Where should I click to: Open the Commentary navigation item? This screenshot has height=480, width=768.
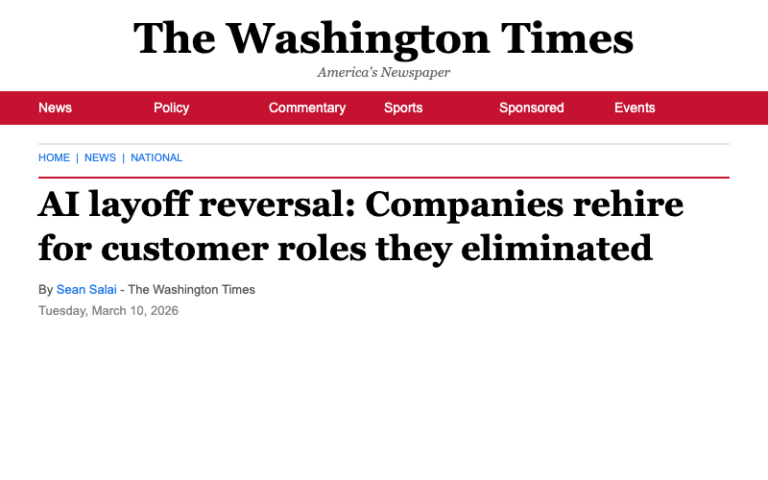tap(307, 108)
